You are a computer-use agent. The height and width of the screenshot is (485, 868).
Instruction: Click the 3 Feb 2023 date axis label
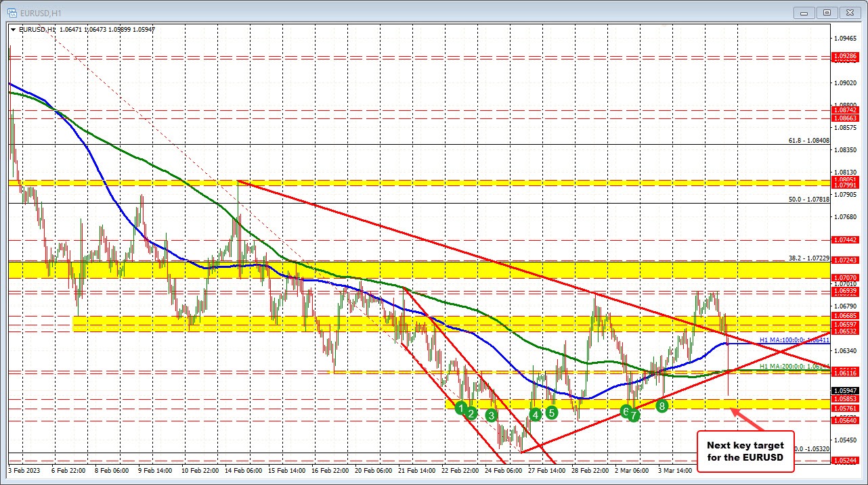(x=24, y=470)
